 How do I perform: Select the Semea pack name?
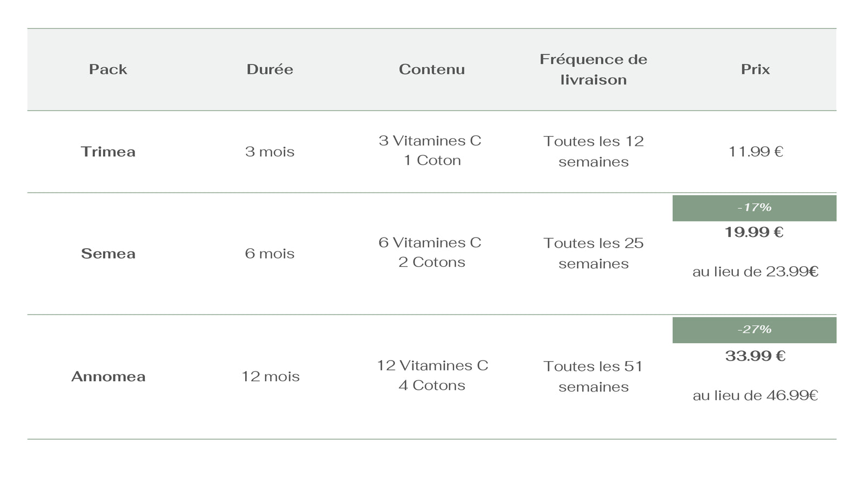click(108, 254)
